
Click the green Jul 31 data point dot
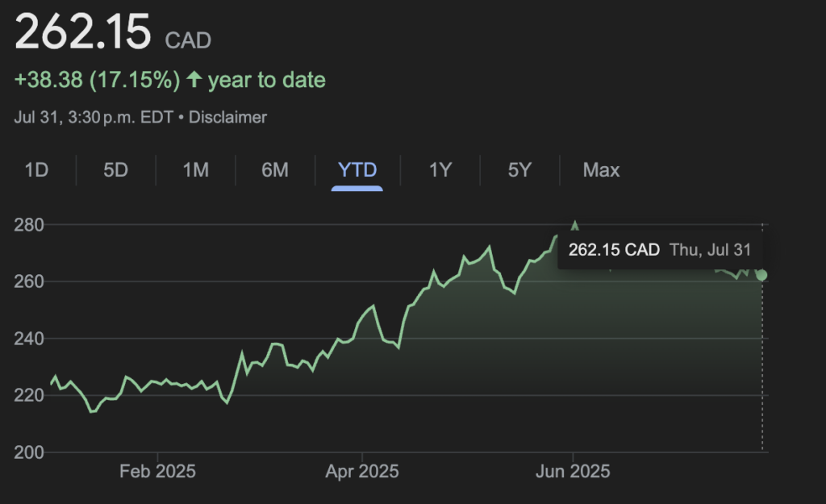click(x=761, y=275)
